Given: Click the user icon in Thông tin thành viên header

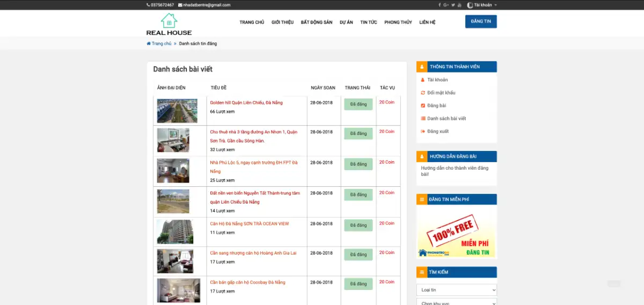Looking at the screenshot, I should 422,67.
